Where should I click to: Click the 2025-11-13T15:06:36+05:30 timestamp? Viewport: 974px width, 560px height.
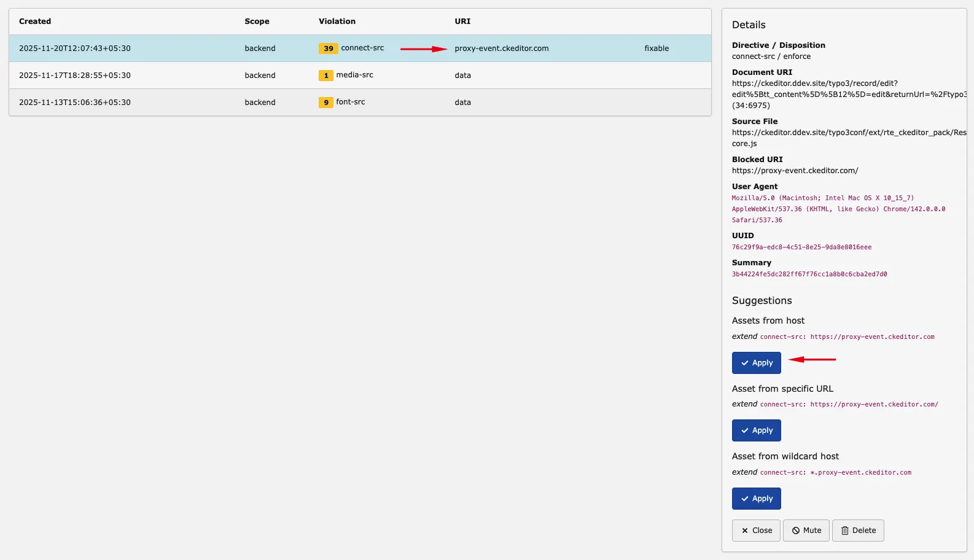75,103
